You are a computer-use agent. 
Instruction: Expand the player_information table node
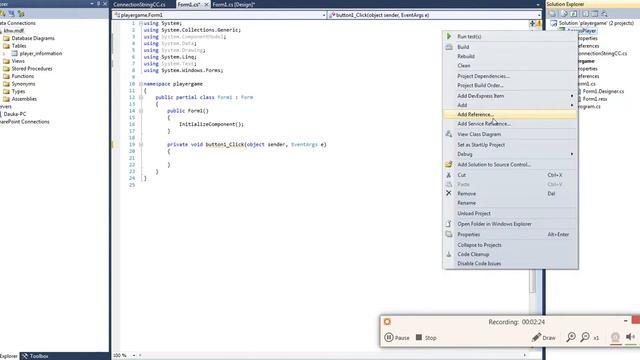point(4,53)
